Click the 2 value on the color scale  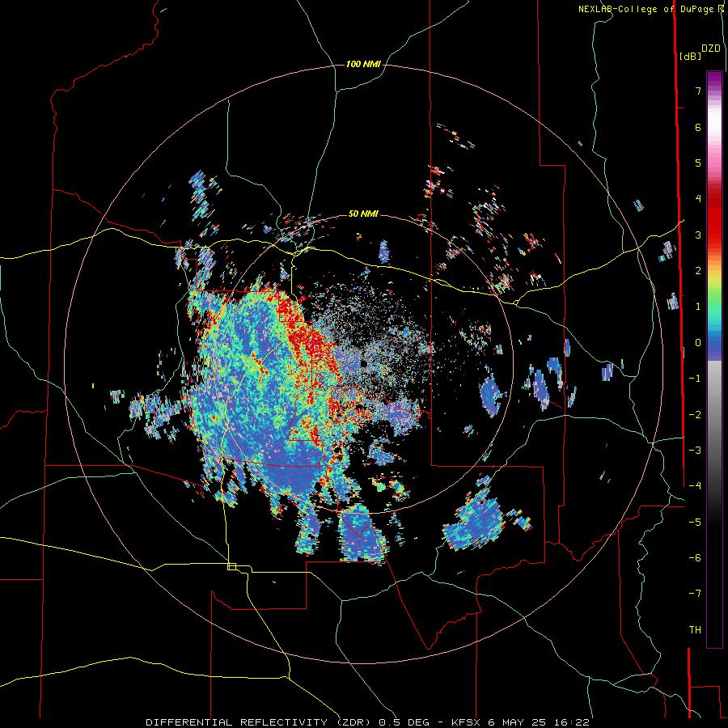pos(698,270)
